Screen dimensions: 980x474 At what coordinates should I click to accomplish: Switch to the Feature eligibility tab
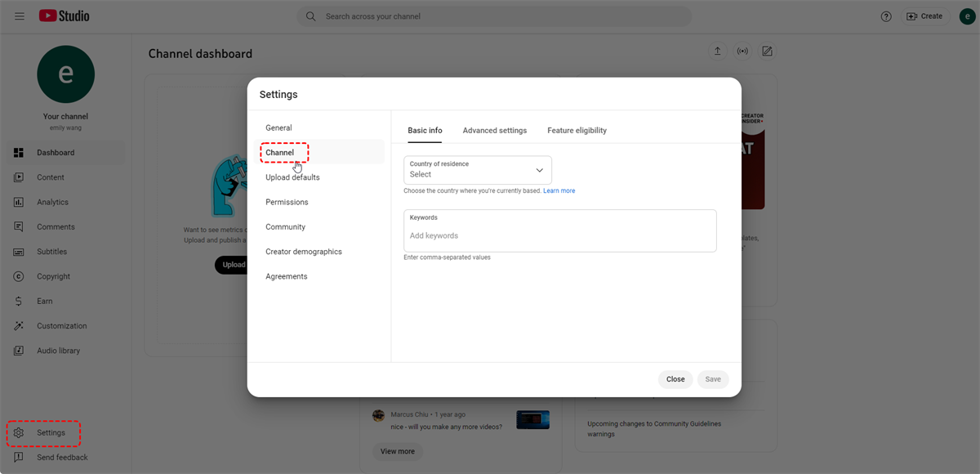577,131
